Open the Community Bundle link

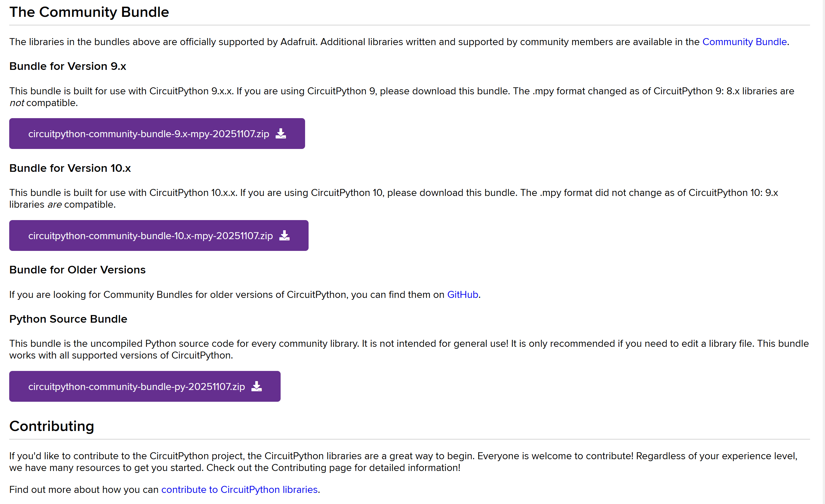(x=744, y=42)
